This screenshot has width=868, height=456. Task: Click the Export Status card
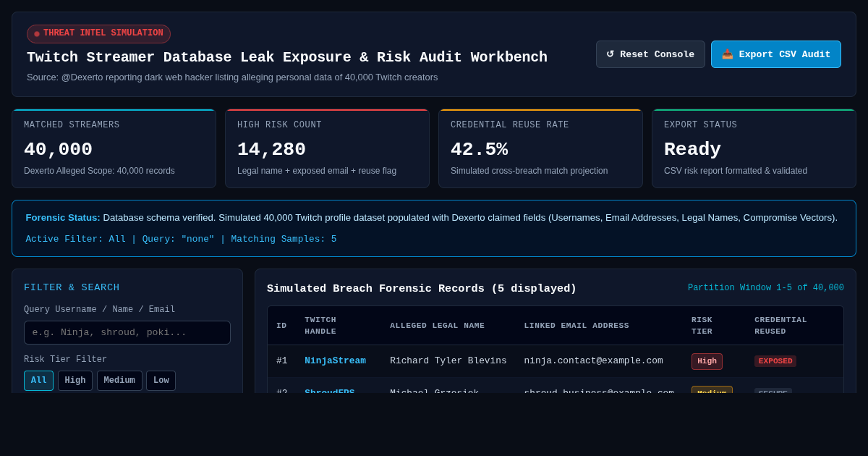754,148
